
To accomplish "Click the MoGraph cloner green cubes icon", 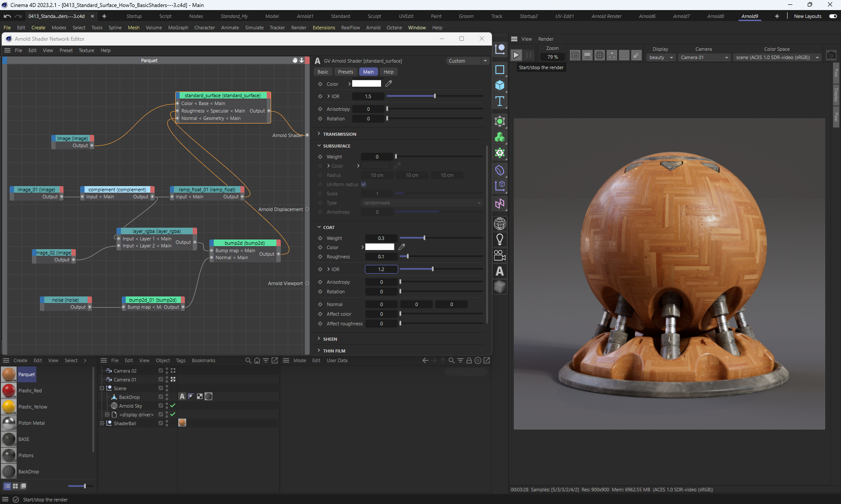I will click(x=500, y=137).
